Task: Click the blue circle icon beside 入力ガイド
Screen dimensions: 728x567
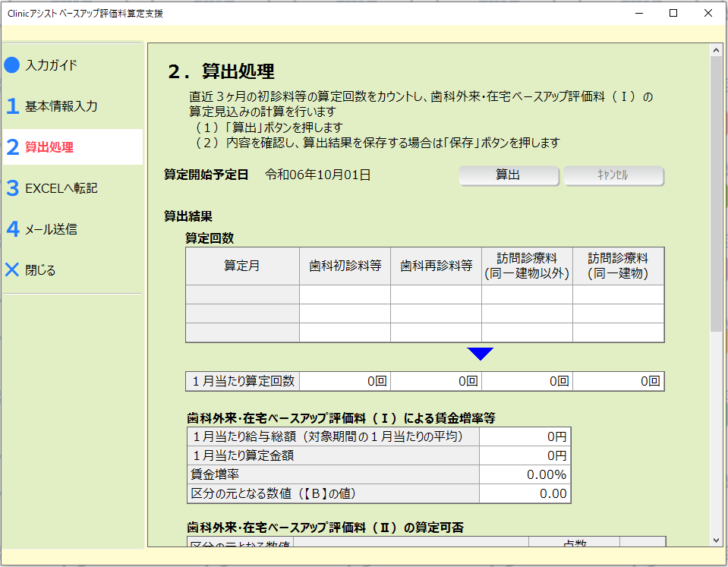Action: (11, 65)
